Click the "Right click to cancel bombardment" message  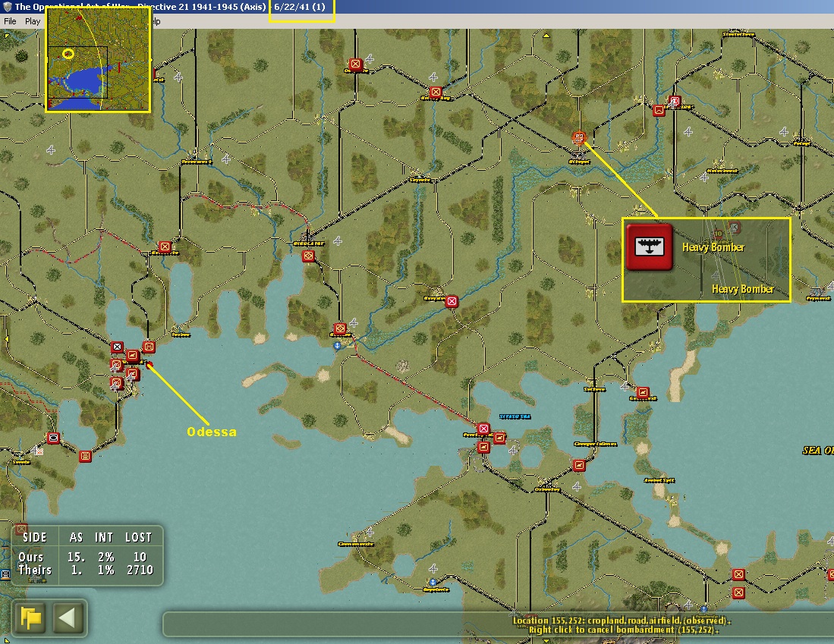(623, 630)
